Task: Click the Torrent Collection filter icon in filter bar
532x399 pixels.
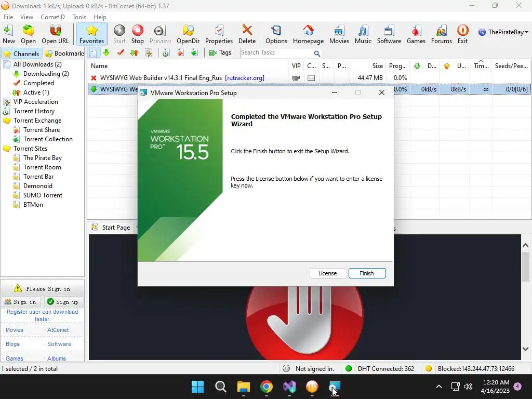Action: (194, 52)
